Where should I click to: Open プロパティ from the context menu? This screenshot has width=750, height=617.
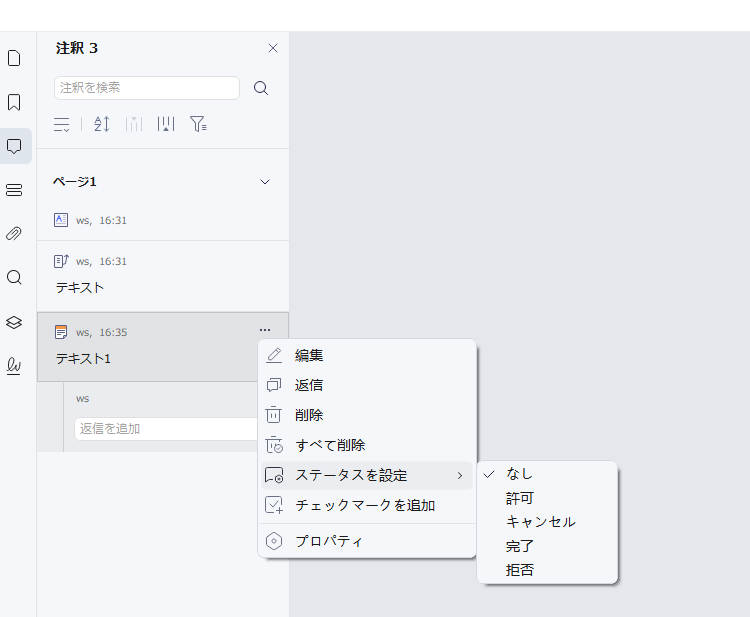pos(367,541)
